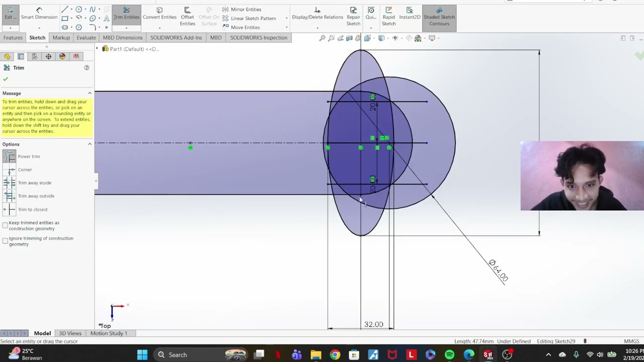Screen dimensions: 644x362
Task: Switch to the 3D Views tab
Action: click(70, 333)
